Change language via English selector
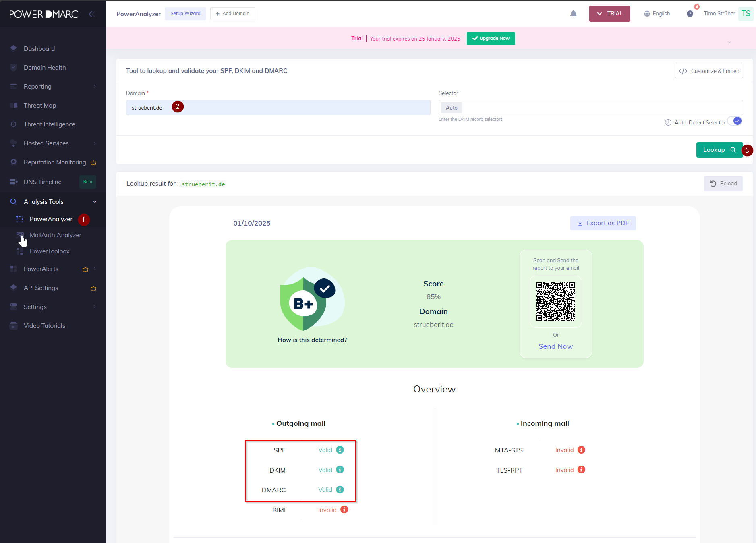This screenshot has height=543, width=756. point(657,14)
